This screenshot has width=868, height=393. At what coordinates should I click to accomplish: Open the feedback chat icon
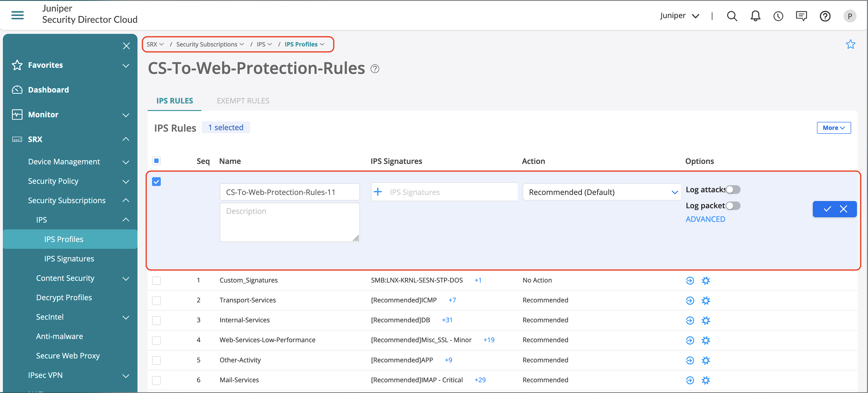[x=801, y=16]
